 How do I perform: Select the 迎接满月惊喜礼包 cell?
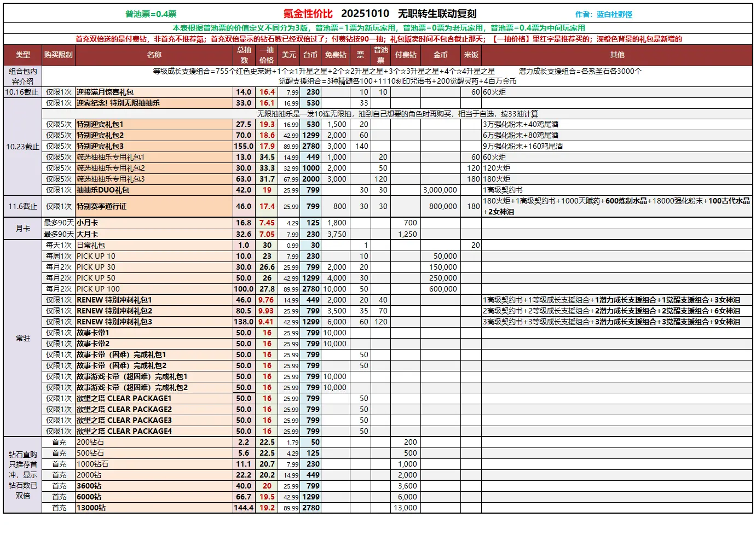click(x=105, y=92)
